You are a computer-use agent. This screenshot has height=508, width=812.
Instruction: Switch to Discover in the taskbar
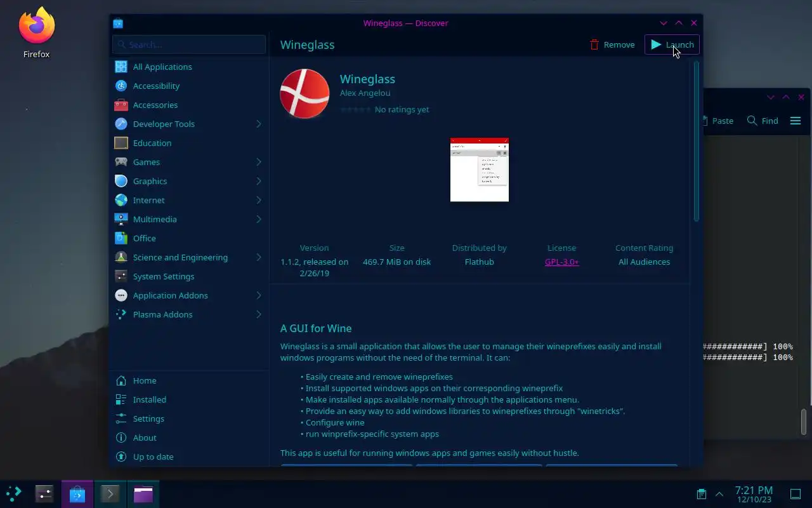(77, 493)
